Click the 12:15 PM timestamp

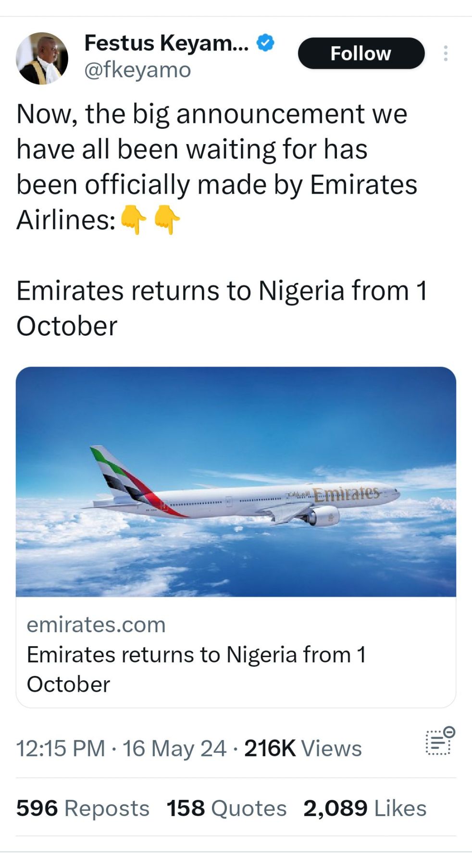coord(61,748)
